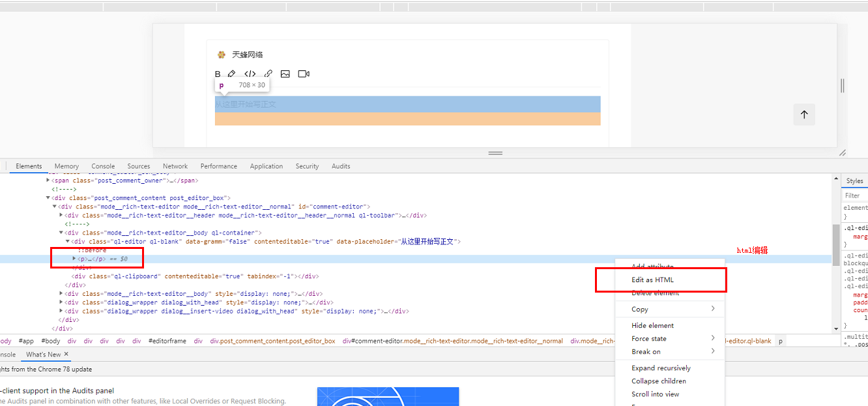Open the Network tab
This screenshot has width=868, height=406.
pyautogui.click(x=175, y=166)
